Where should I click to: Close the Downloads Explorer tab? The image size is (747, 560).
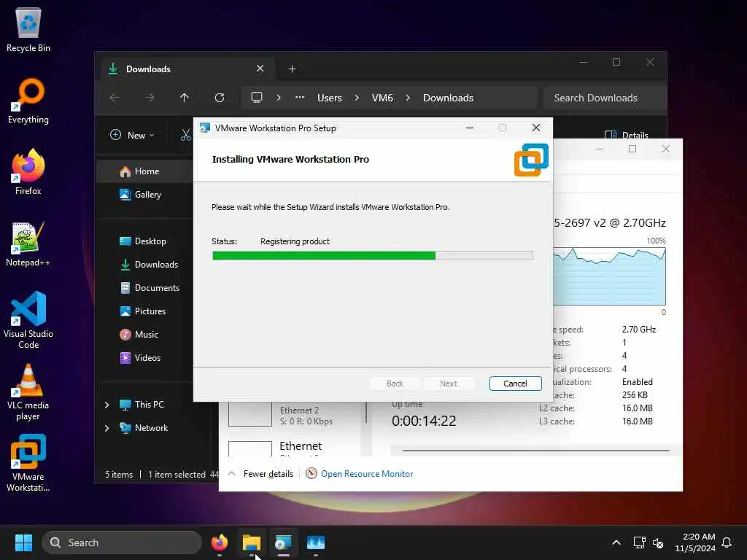click(260, 69)
